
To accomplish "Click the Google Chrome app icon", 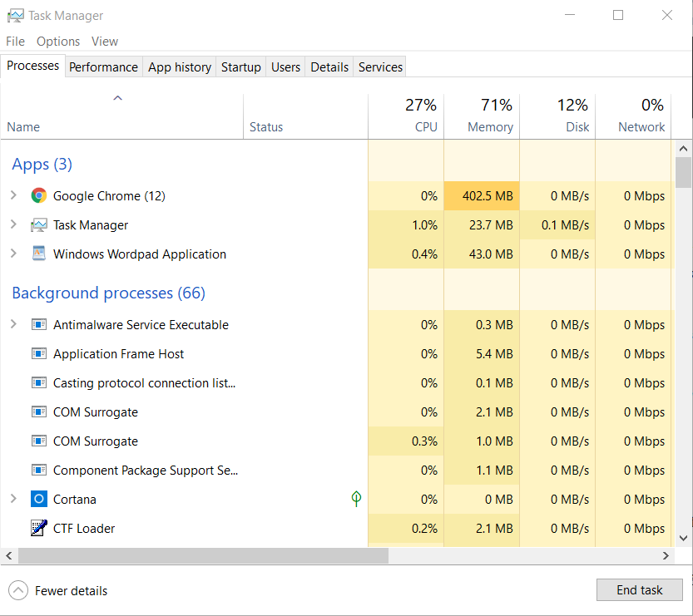I will click(x=39, y=195).
